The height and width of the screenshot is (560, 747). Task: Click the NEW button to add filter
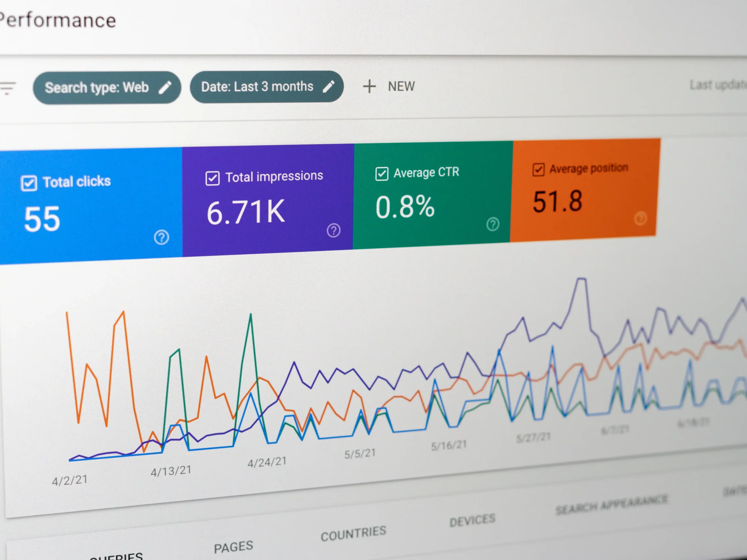[402, 87]
